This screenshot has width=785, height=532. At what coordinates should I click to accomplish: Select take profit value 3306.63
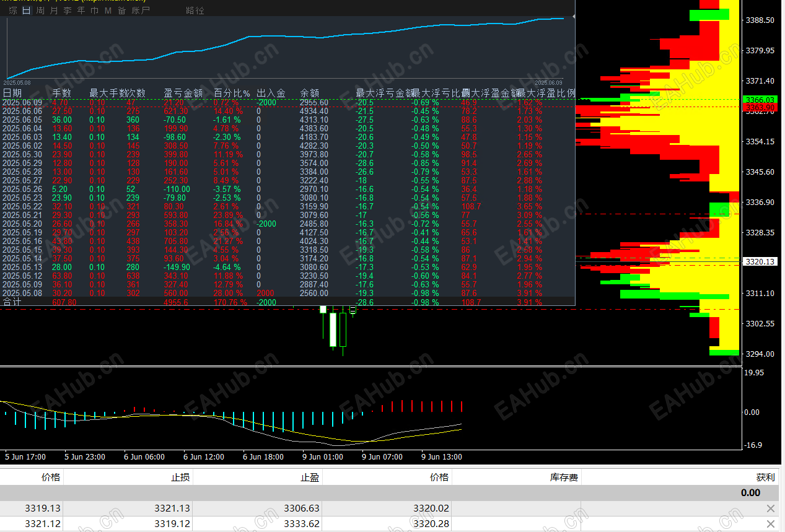302,508
